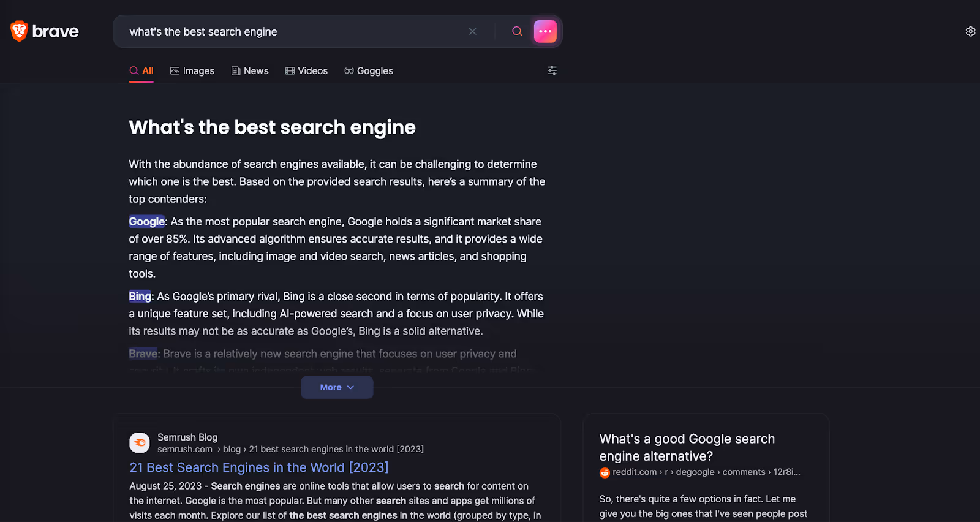Click the magnifier search submit icon
This screenshot has width=980, height=522.
(x=518, y=31)
